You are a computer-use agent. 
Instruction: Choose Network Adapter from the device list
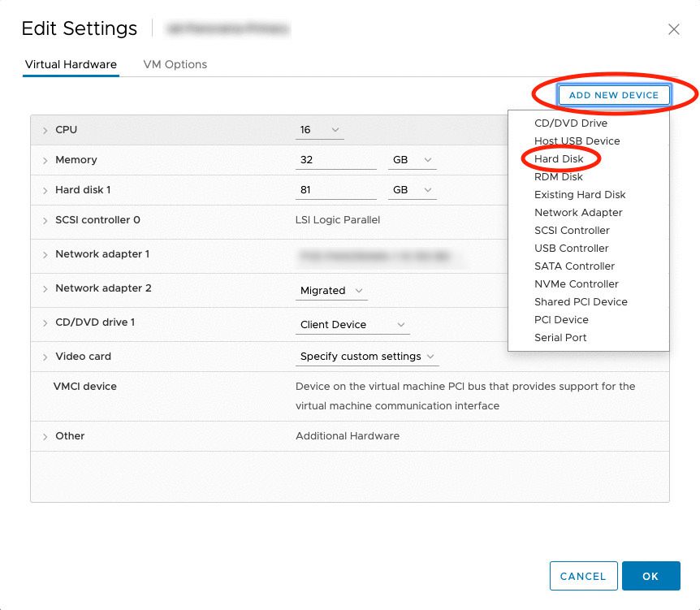578,212
